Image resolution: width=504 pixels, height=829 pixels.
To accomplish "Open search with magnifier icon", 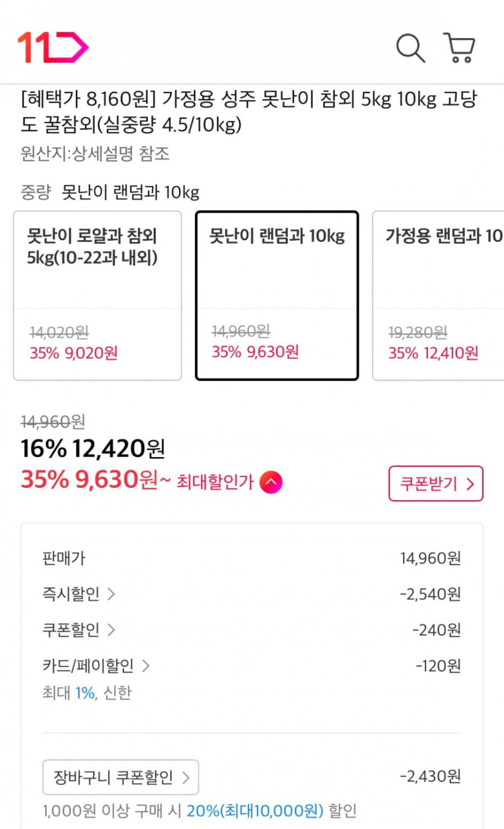I will [x=410, y=48].
